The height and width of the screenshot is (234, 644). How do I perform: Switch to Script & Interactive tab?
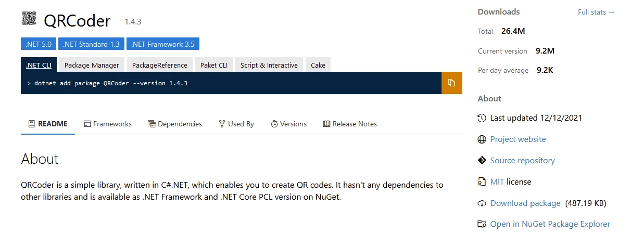pos(269,65)
